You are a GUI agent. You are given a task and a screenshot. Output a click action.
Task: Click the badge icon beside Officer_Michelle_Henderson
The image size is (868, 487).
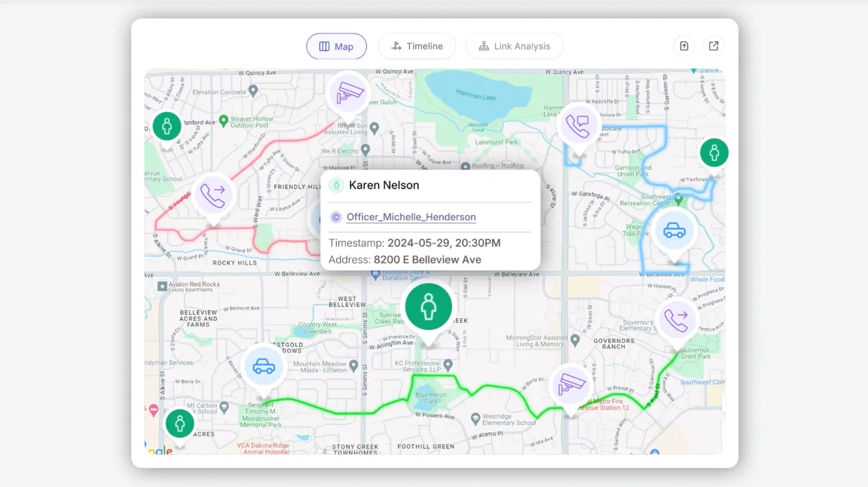tap(335, 218)
